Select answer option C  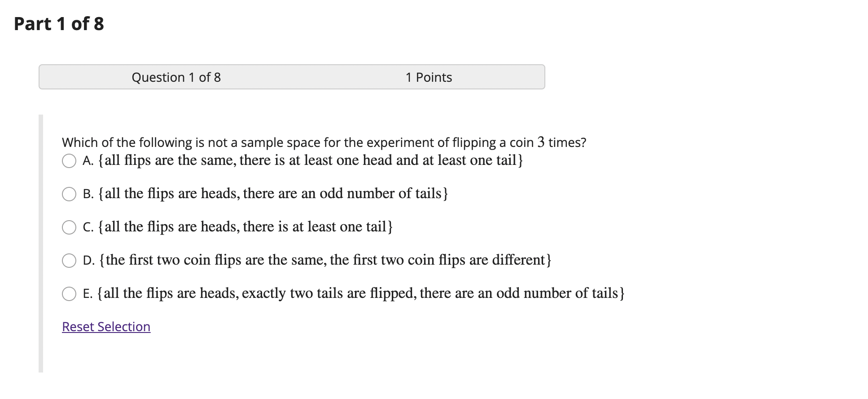pos(70,227)
